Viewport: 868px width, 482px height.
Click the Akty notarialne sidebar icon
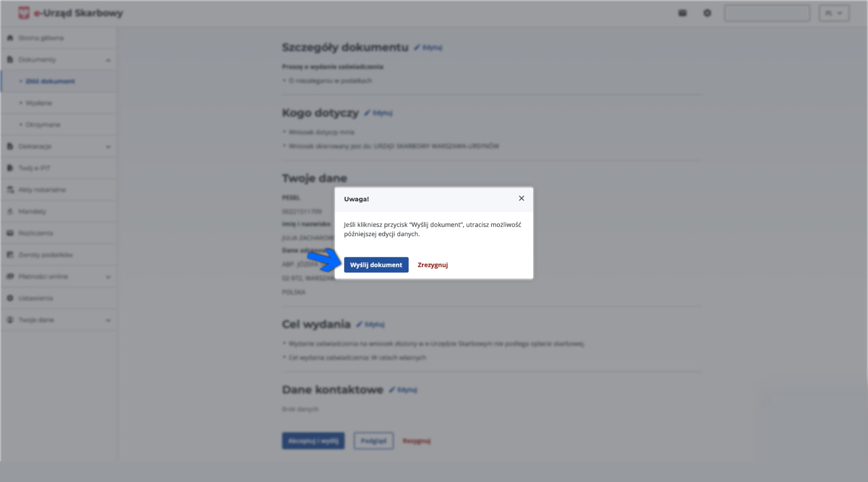(x=10, y=190)
